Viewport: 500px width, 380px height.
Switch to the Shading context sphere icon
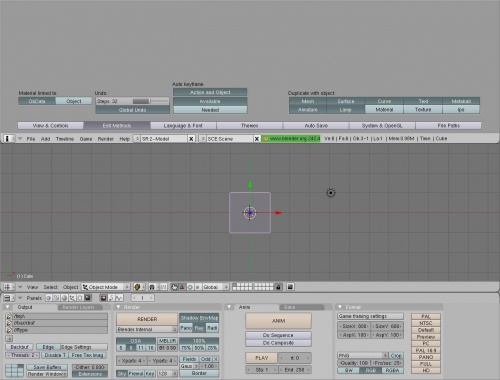(x=64, y=298)
